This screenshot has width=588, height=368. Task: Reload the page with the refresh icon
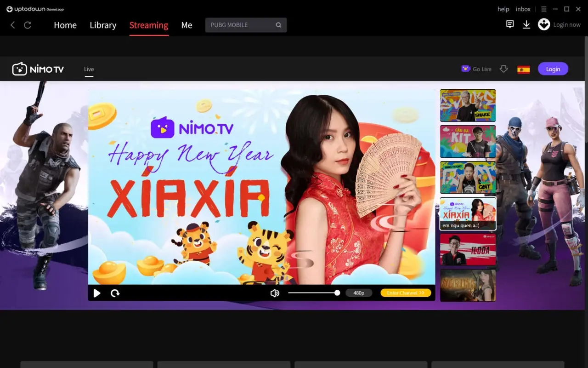tap(28, 25)
